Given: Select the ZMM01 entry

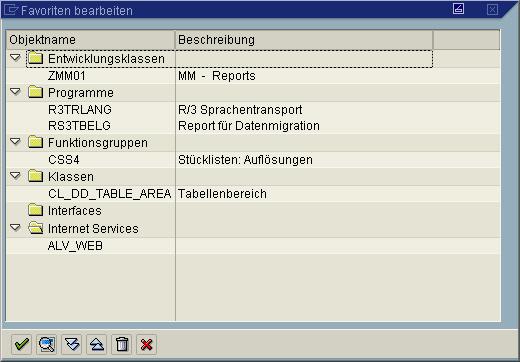Looking at the screenshot, I should click(x=67, y=76).
